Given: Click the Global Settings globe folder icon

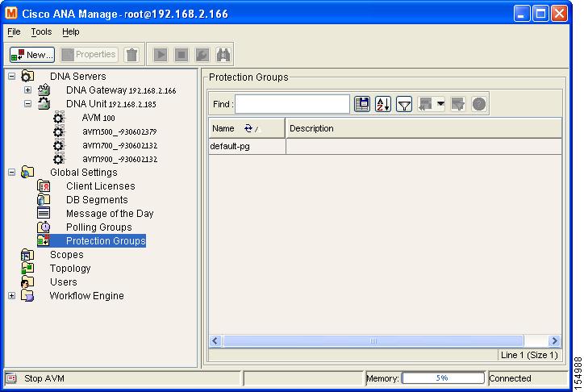Looking at the screenshot, I should [x=27, y=172].
